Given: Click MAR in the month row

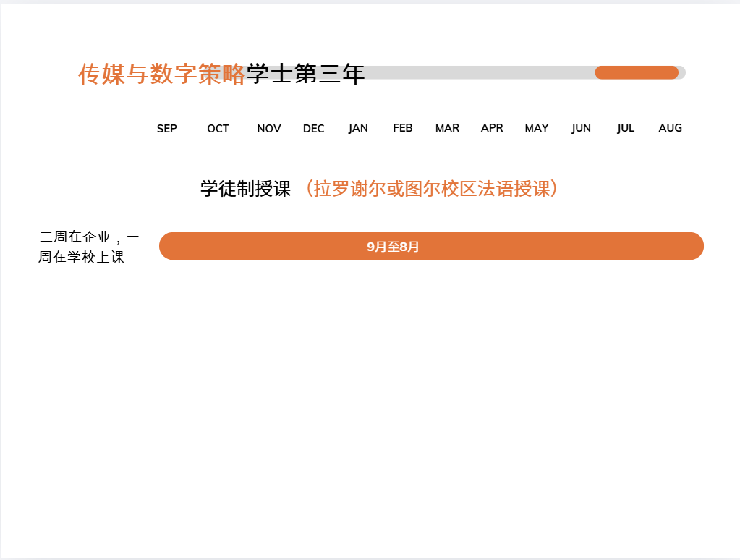Looking at the screenshot, I should coord(447,128).
